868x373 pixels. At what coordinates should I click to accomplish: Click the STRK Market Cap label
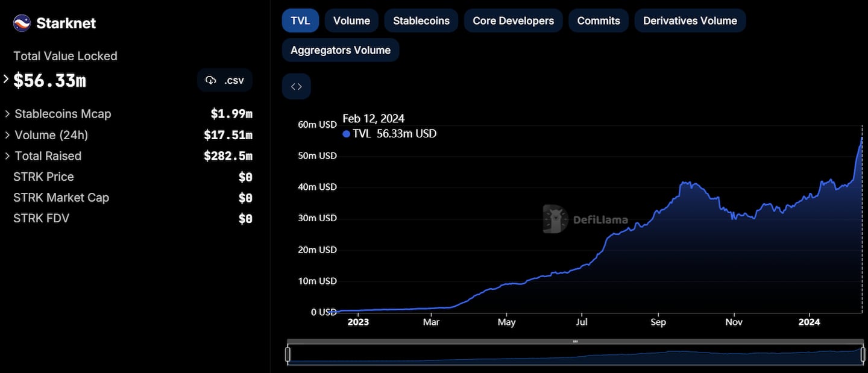click(61, 198)
